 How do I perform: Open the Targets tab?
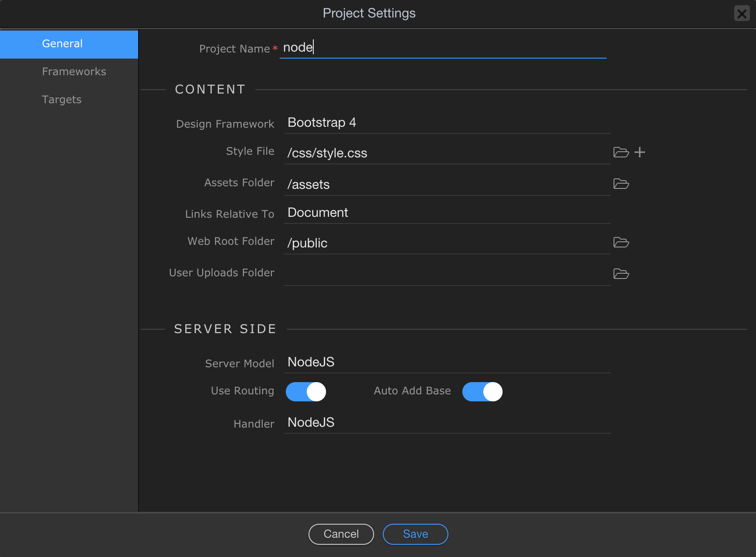tap(69, 100)
